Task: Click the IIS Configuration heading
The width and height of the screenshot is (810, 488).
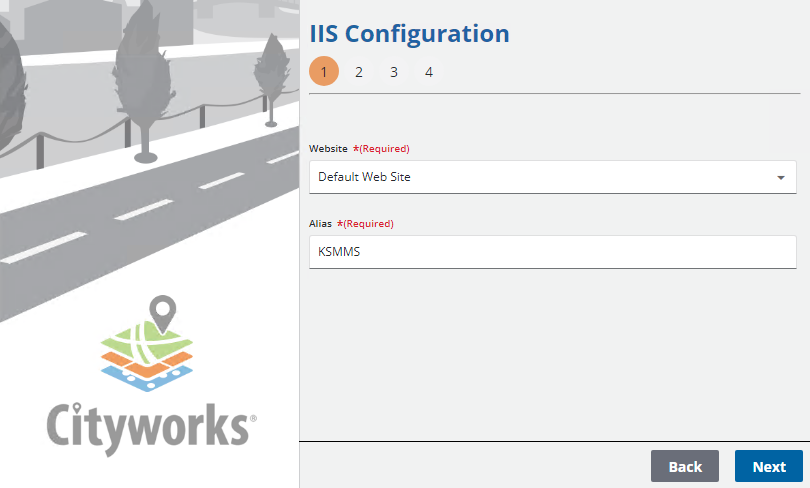Action: pyautogui.click(x=409, y=33)
